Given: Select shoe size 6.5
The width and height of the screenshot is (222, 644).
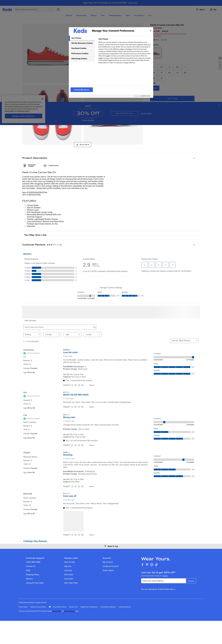Looking at the screenshot, I should click(177, 67).
